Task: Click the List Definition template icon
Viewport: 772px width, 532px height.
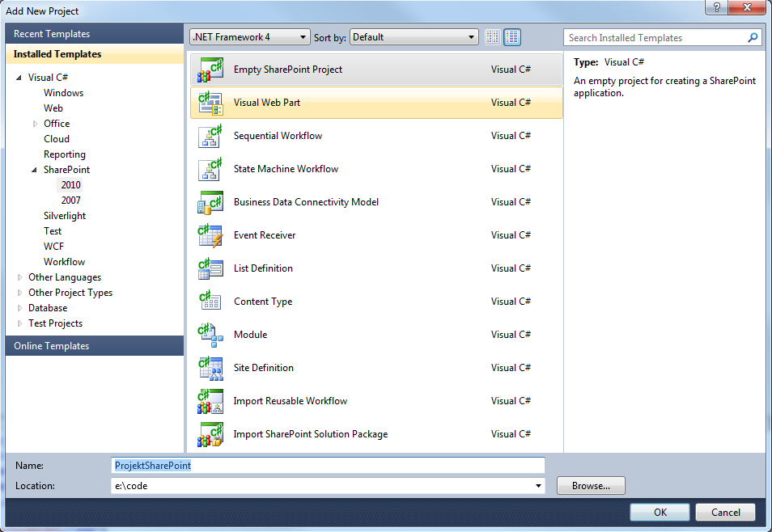Action: [210, 268]
